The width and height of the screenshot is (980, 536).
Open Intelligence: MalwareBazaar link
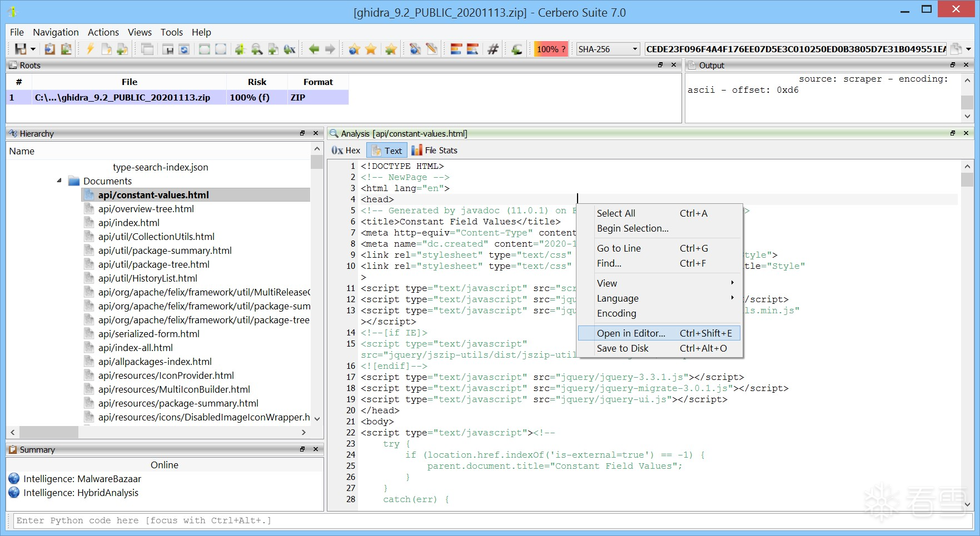coord(82,479)
